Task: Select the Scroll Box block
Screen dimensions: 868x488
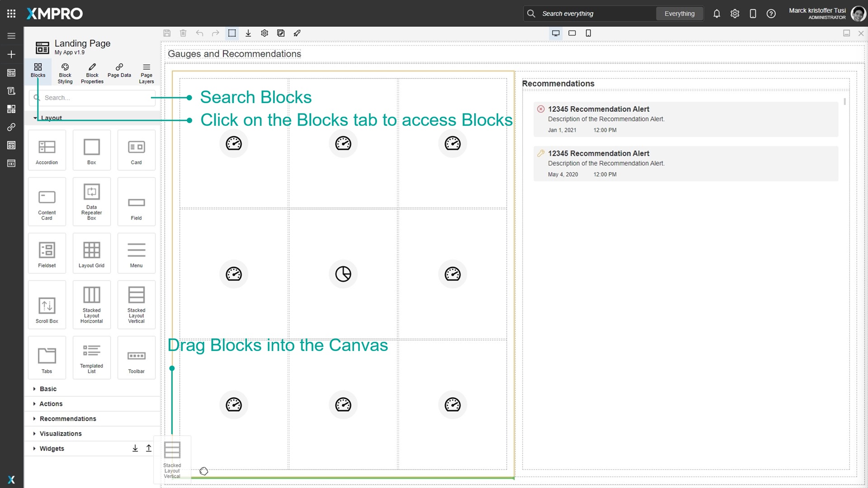Action: (x=47, y=305)
